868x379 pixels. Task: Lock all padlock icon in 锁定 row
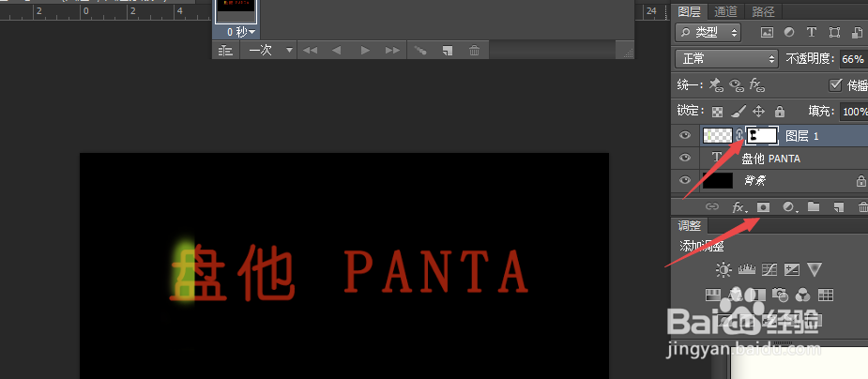780,112
